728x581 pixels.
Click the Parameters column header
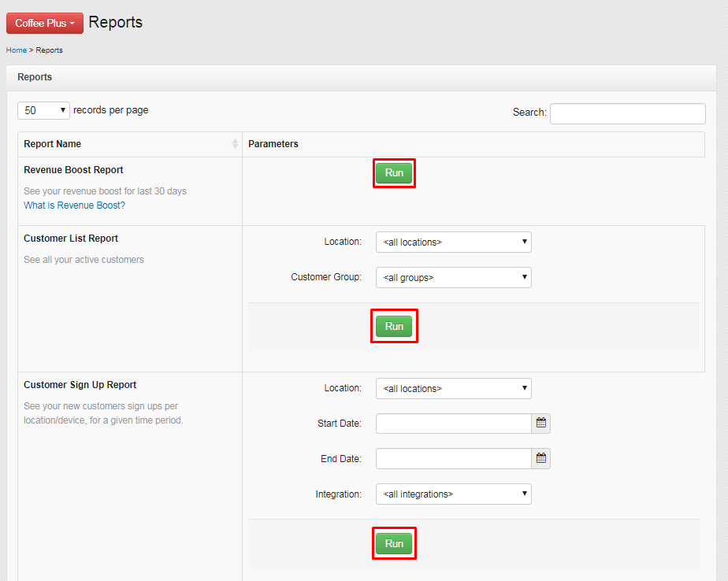pyautogui.click(x=275, y=144)
